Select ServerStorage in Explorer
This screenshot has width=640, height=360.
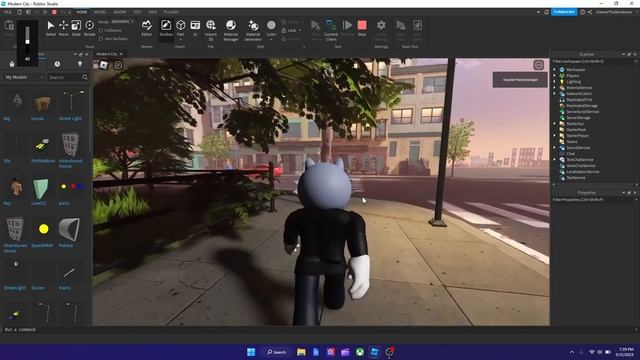click(x=578, y=118)
